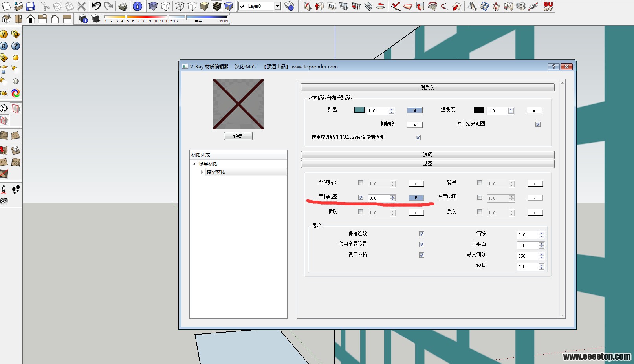The height and width of the screenshot is (364, 634).
Task: Click the 最大细分 256 stepper arrows
Action: (542, 256)
